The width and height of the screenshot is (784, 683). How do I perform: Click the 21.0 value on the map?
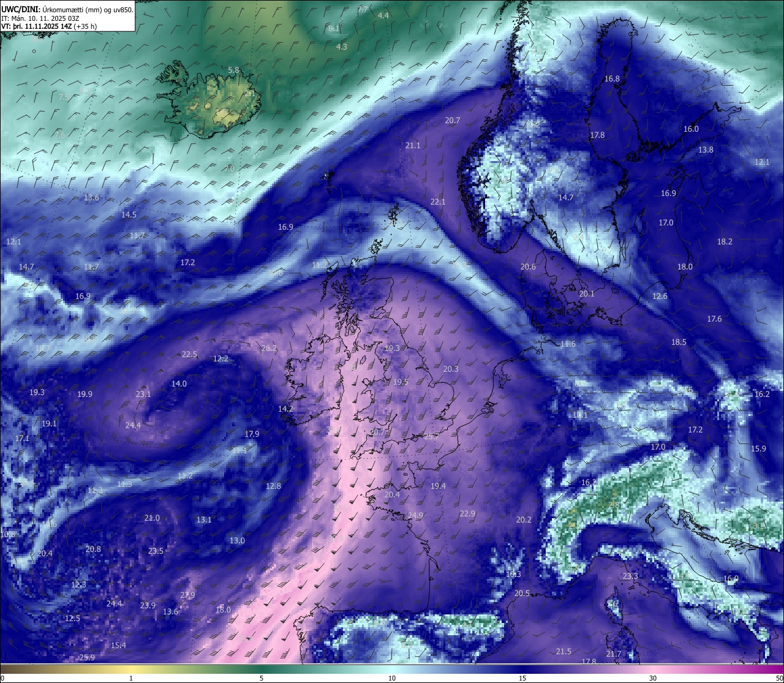click(x=152, y=518)
